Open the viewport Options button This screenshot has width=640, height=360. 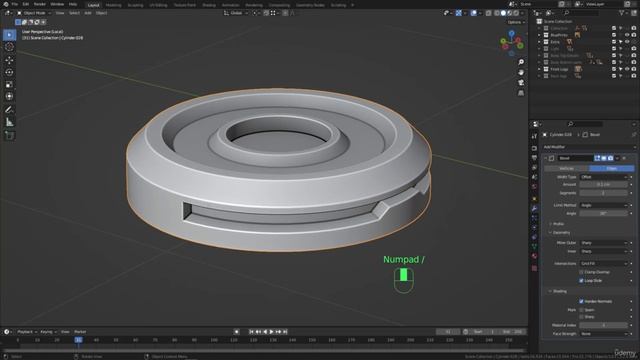[x=516, y=22]
